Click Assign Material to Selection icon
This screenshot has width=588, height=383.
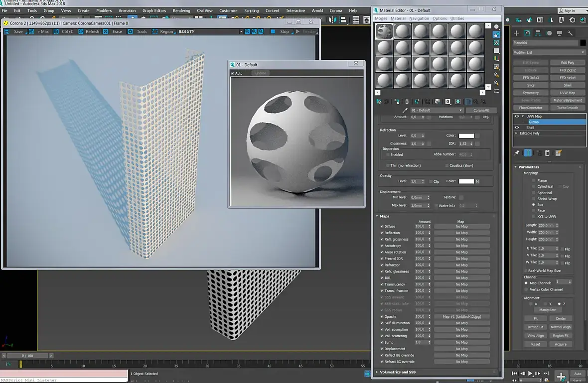(x=397, y=102)
